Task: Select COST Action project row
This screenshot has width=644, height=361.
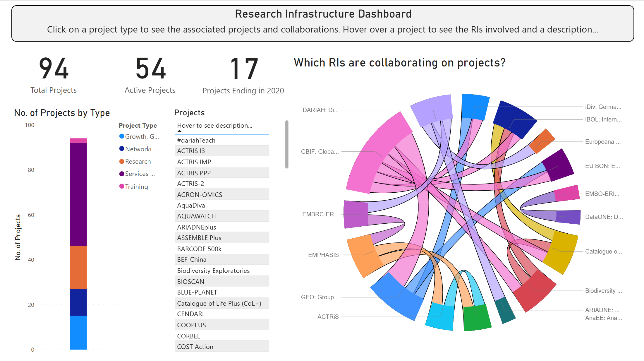Action: [x=222, y=347]
